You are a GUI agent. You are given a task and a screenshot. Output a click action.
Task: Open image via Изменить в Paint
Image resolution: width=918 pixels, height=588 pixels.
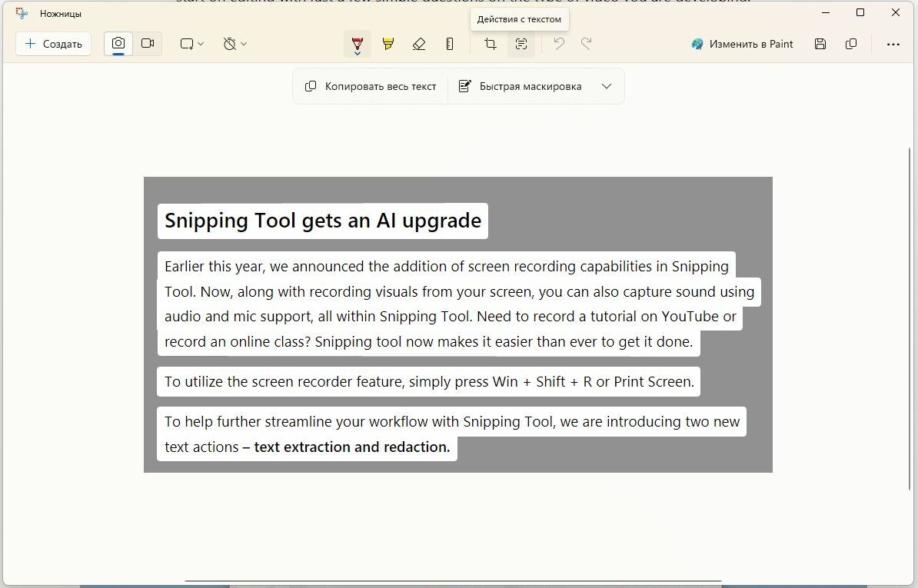[x=742, y=44]
